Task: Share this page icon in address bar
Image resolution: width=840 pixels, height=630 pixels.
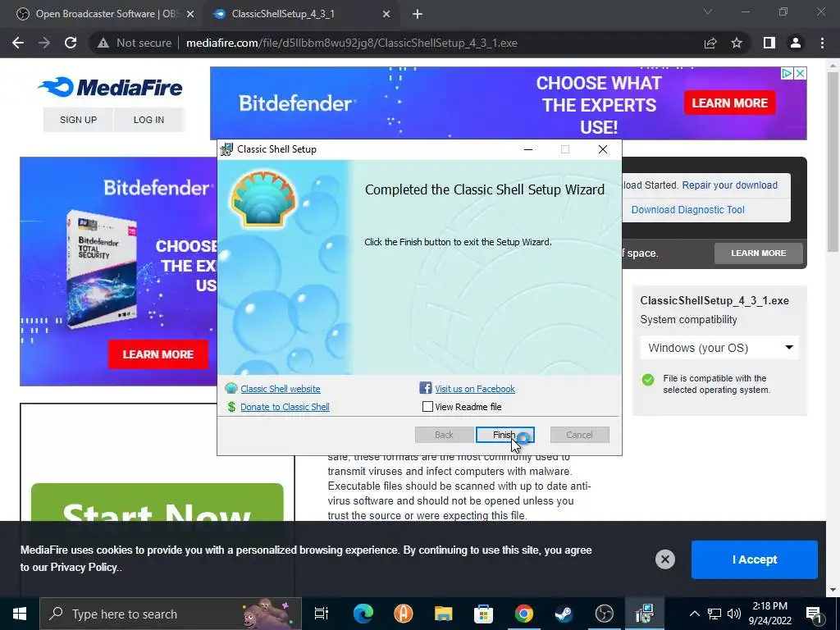Action: coord(710,43)
